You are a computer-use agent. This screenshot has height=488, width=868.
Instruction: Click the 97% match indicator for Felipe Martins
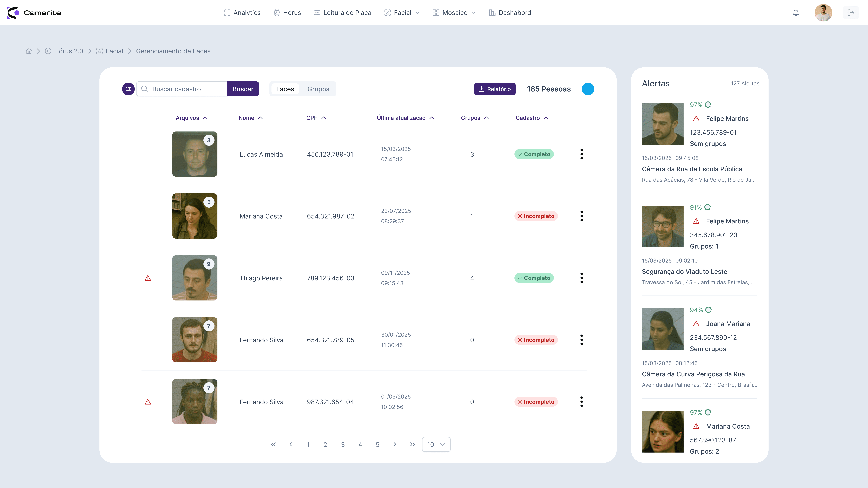pyautogui.click(x=701, y=105)
